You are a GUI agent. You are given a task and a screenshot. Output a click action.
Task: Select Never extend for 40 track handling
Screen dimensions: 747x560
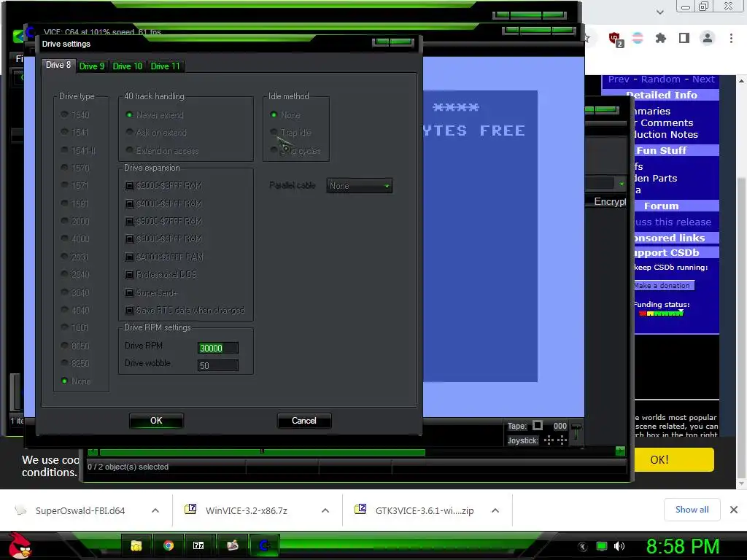pos(155,114)
